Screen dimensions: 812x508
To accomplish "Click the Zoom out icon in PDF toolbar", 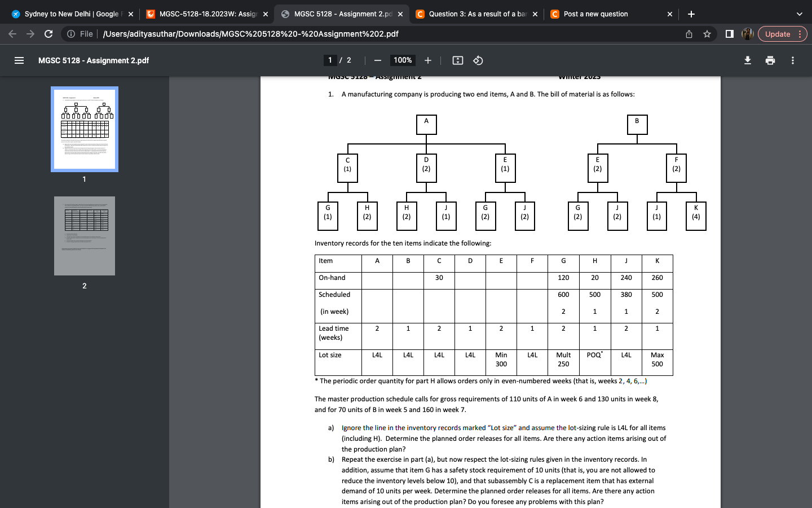I will [x=377, y=60].
